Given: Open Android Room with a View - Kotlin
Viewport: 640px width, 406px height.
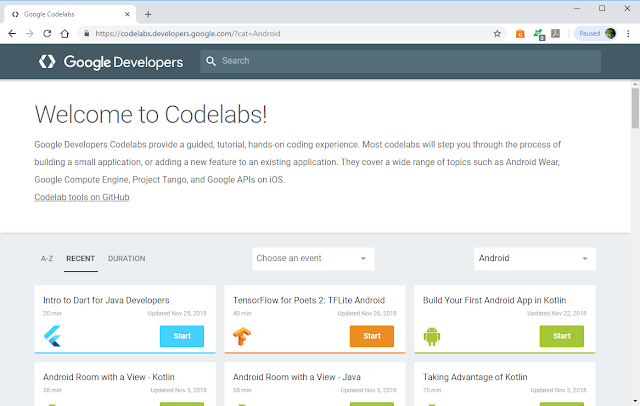Looking at the screenshot, I should click(109, 377).
